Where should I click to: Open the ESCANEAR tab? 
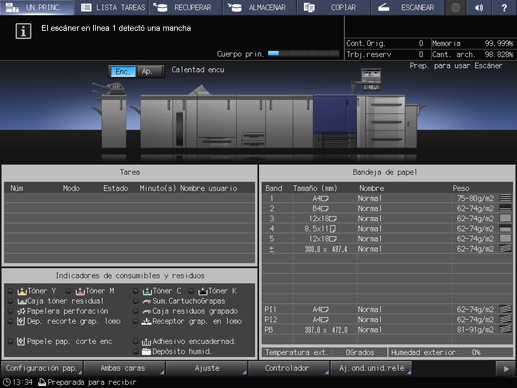pos(408,7)
